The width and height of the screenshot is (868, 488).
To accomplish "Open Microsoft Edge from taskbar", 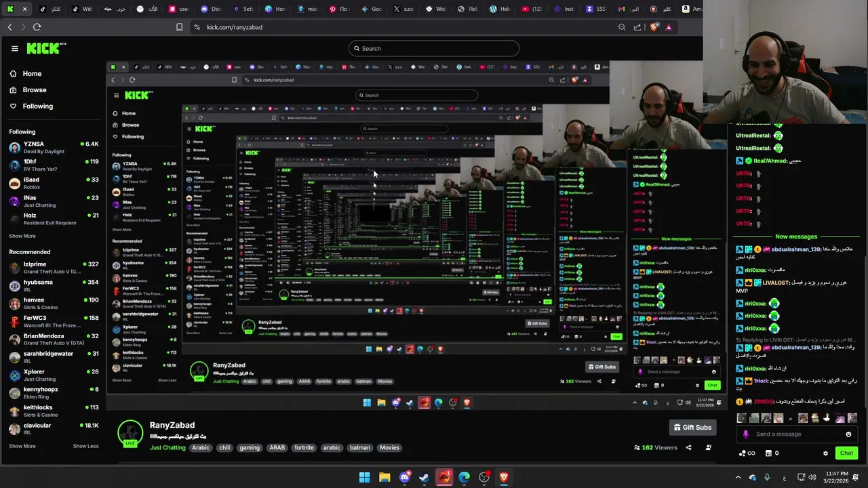I will 464,478.
